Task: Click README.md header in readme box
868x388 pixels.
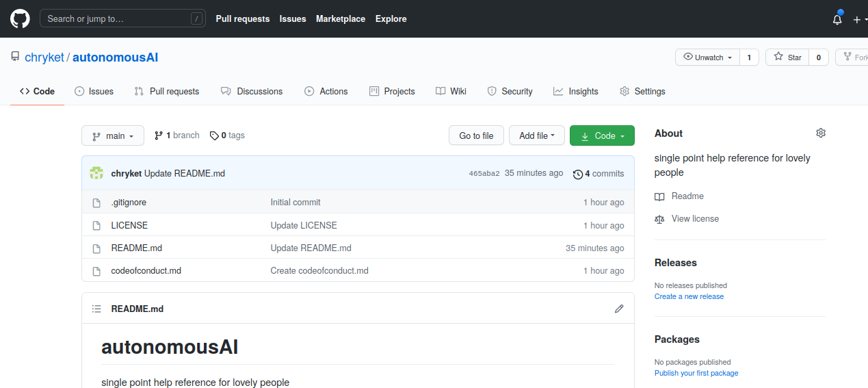Action: 137,309
